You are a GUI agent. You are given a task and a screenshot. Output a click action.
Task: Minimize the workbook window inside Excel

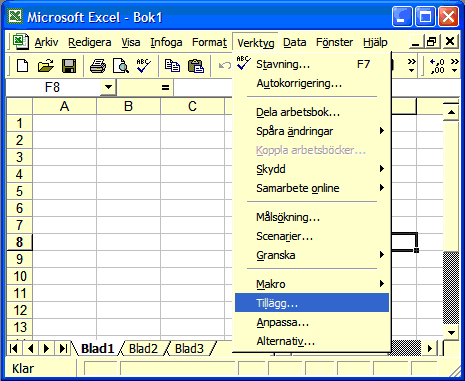416,42
